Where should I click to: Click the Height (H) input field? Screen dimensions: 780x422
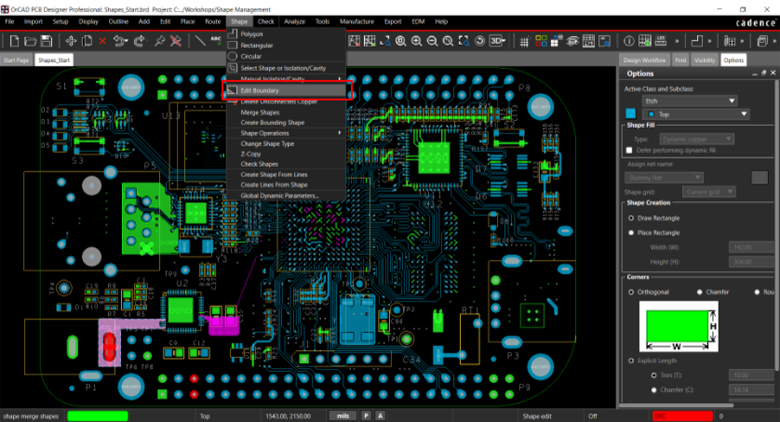click(752, 262)
